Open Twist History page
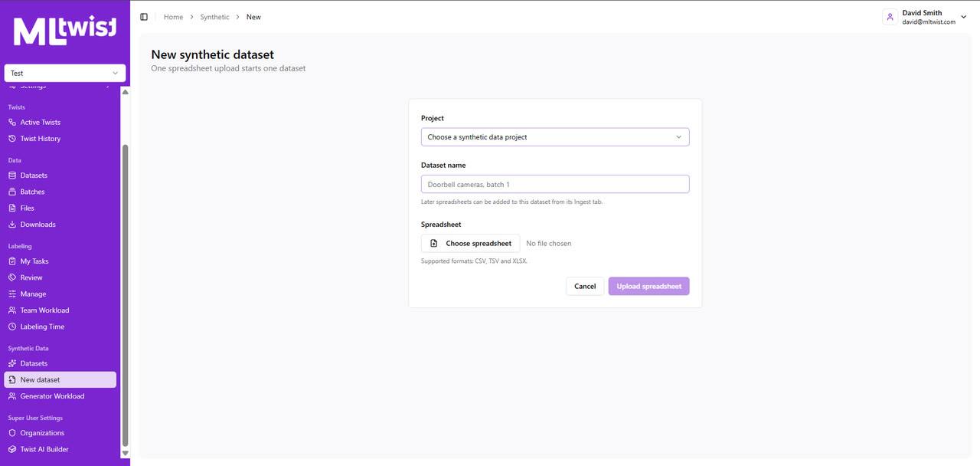 (x=60, y=139)
